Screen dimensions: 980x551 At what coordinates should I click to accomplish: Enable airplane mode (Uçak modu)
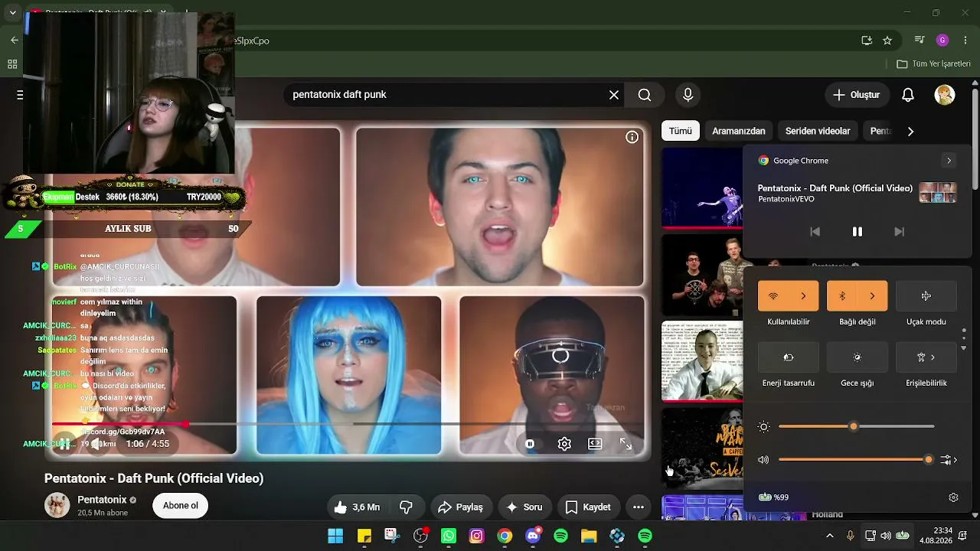tap(926, 296)
